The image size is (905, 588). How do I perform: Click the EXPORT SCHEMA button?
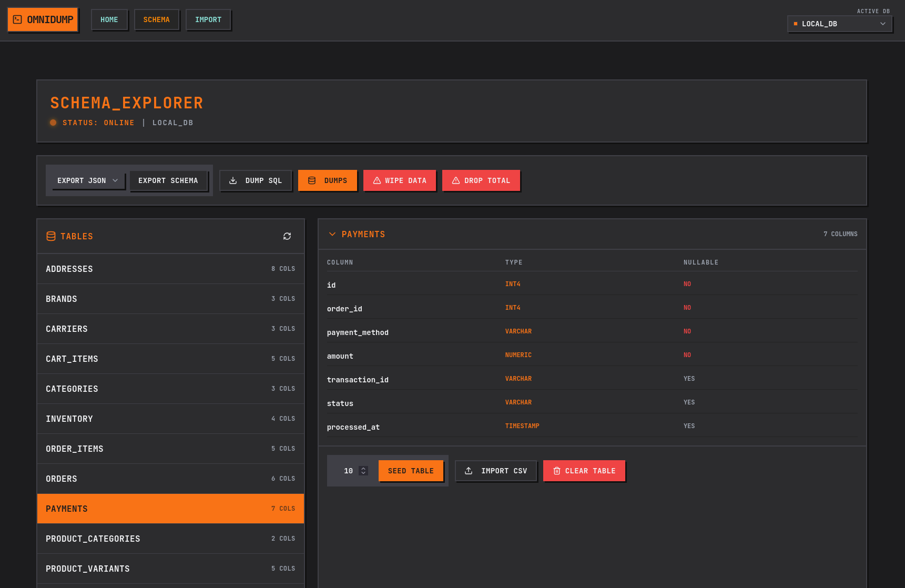coord(169,180)
